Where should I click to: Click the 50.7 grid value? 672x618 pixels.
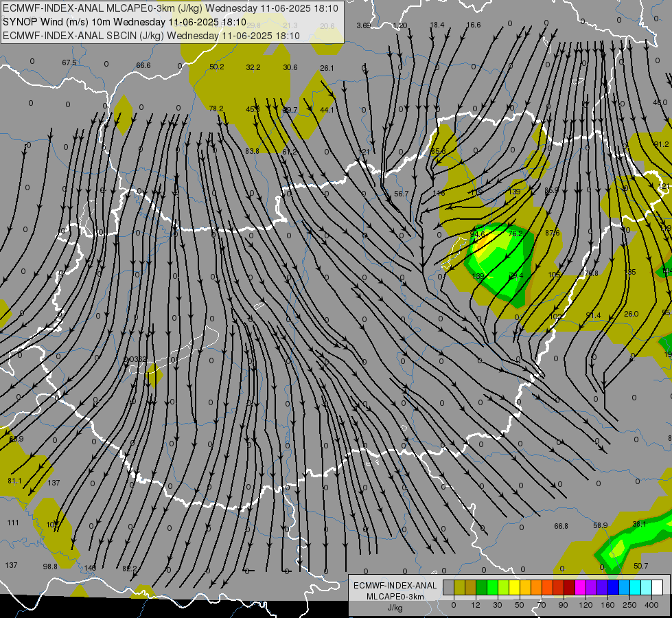click(x=640, y=566)
